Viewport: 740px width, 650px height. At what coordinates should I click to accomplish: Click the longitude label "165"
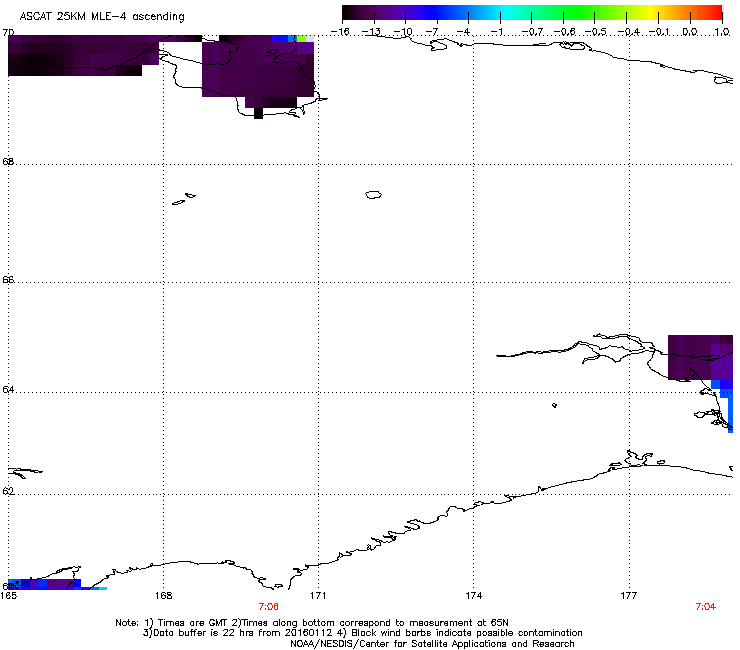click(x=8, y=596)
